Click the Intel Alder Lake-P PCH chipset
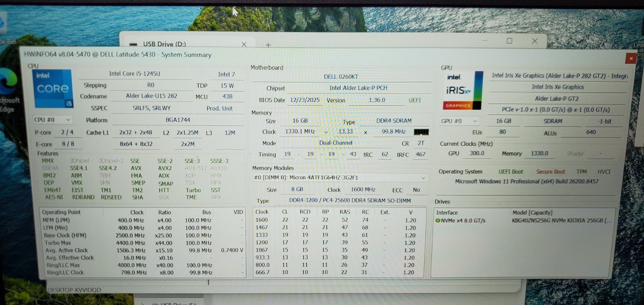This screenshot has width=644, height=305. 358,88
